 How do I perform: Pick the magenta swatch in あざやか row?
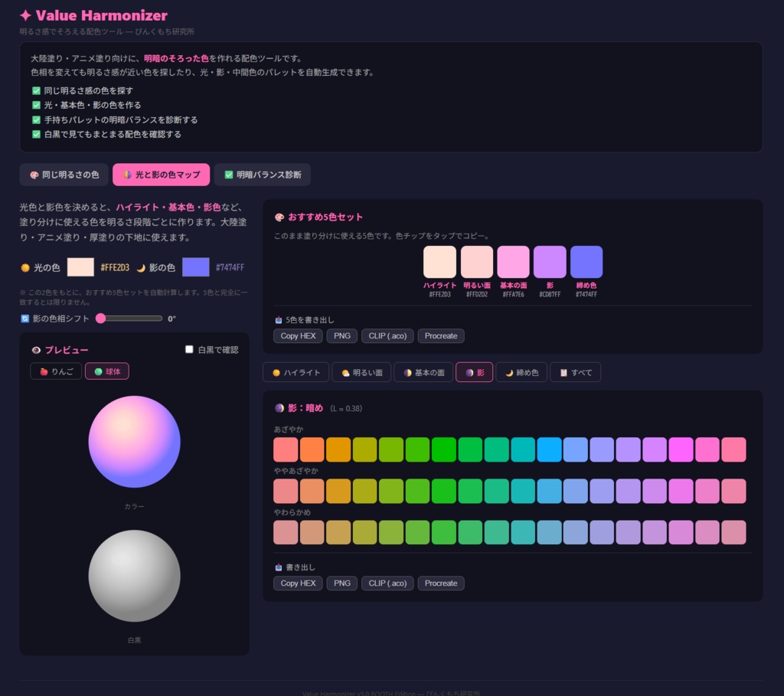pyautogui.click(x=681, y=449)
